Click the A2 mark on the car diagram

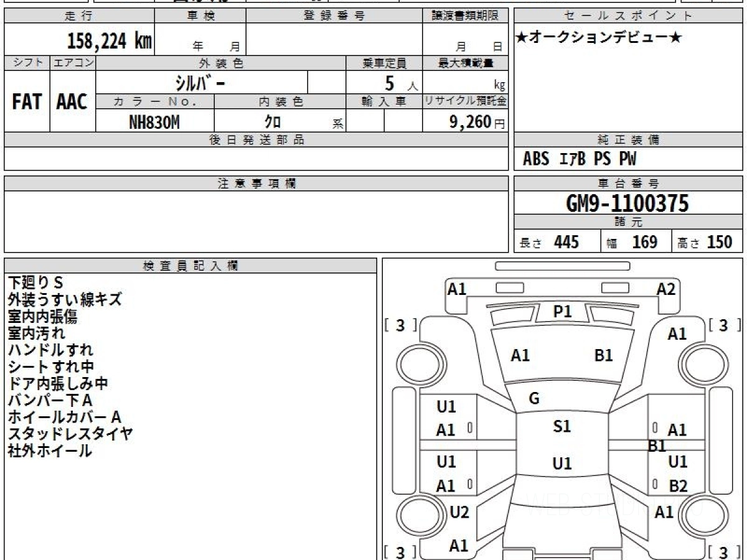tap(666, 289)
